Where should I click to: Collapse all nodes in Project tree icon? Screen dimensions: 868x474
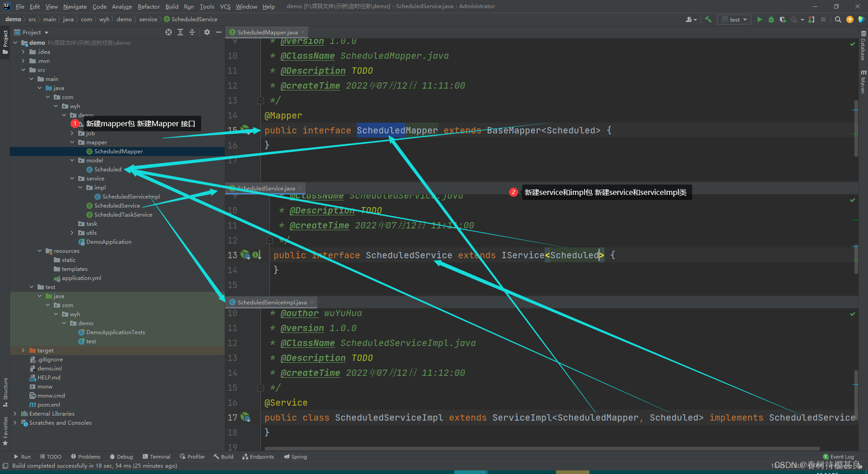coord(192,32)
